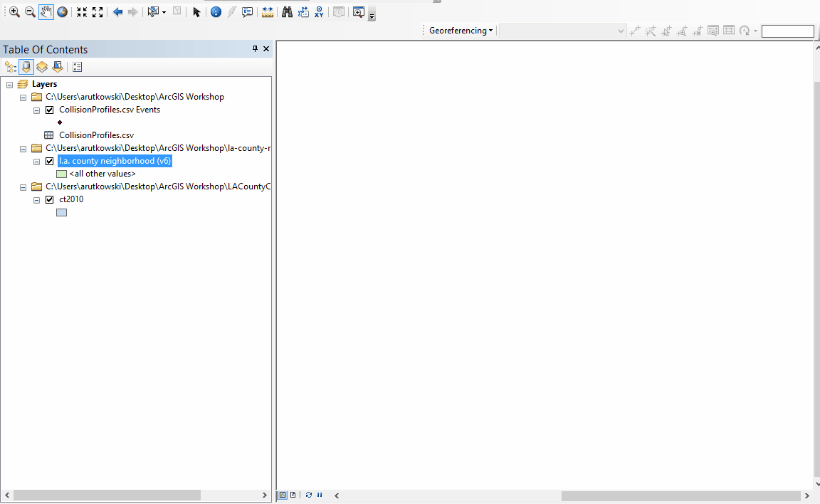Click the Select Link icon

click(x=666, y=31)
